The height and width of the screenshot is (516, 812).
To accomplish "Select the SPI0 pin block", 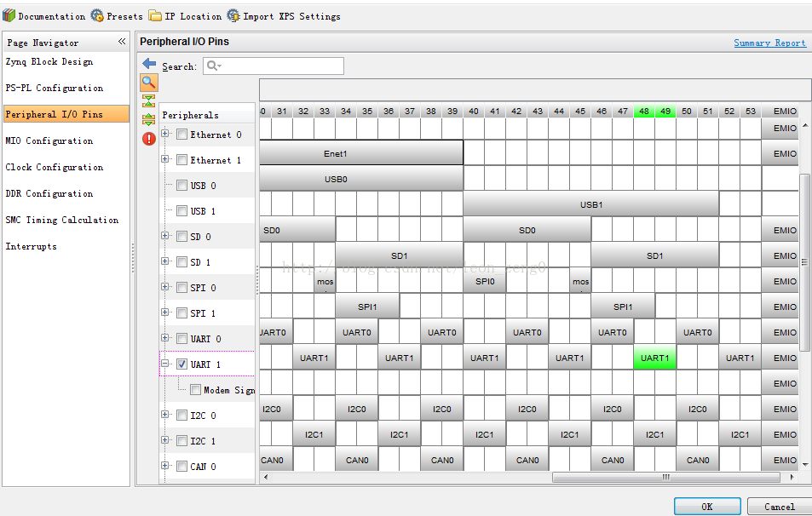I will coord(485,280).
